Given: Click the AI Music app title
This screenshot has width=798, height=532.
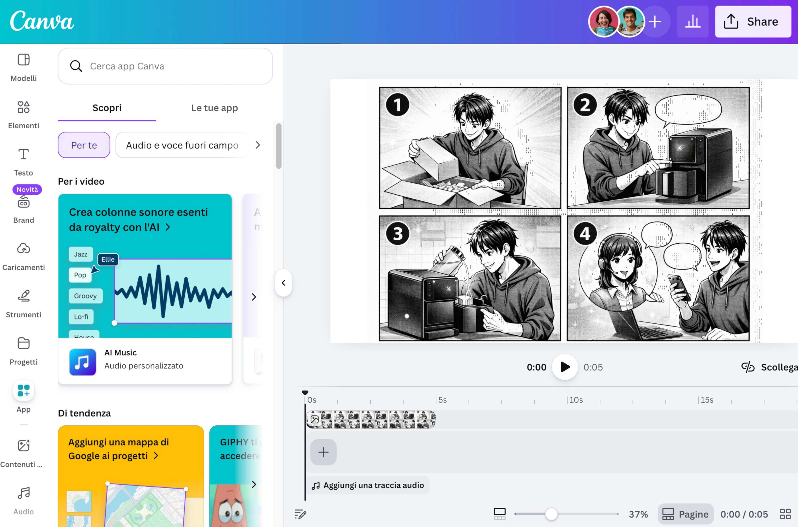Looking at the screenshot, I should point(120,352).
